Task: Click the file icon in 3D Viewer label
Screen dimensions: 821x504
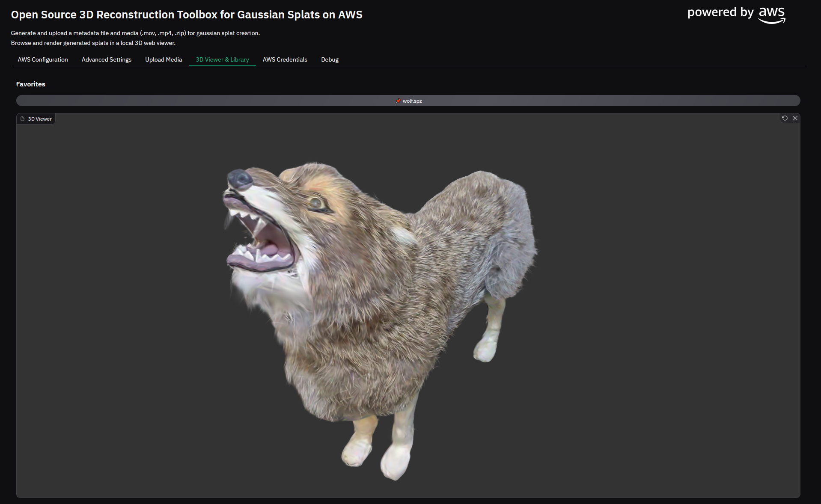Action: [x=23, y=119]
